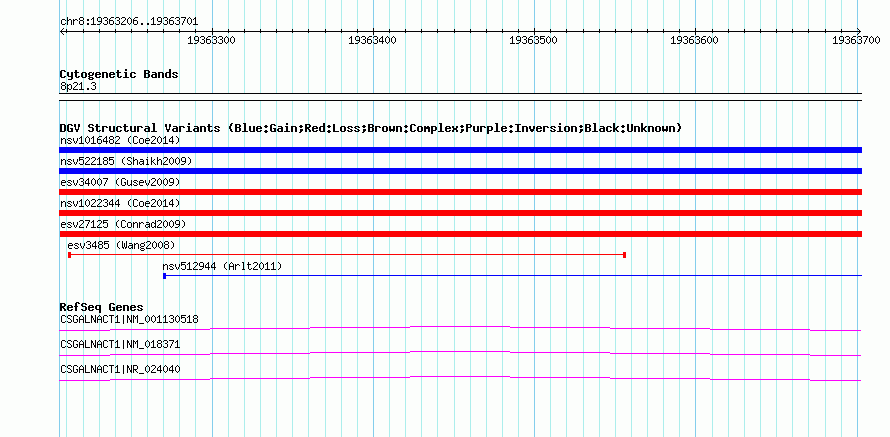Click ruler position 19363300
This screenshot has height=437, width=890.
pyautogui.click(x=212, y=40)
